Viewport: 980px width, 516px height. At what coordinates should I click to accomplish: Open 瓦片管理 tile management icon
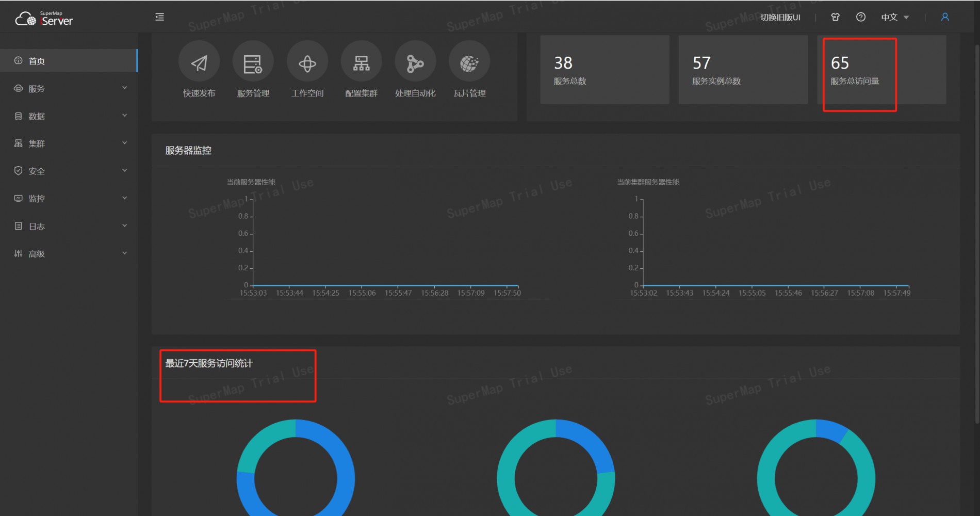click(469, 62)
